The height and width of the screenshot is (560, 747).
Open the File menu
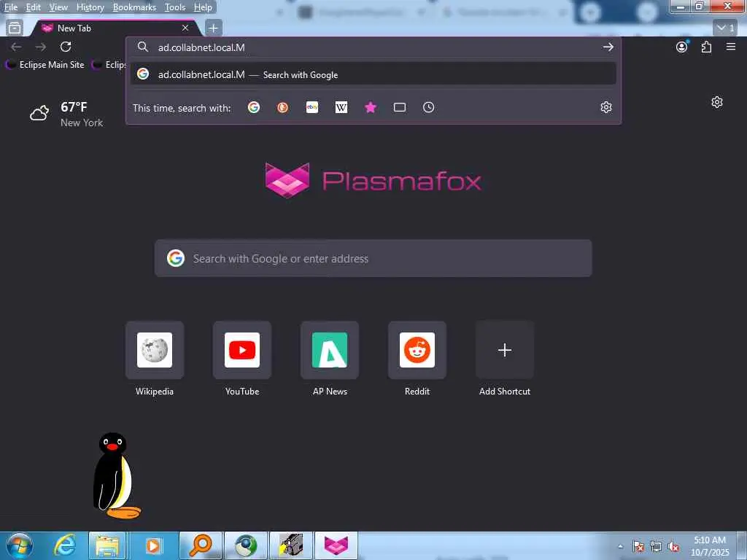10,7
